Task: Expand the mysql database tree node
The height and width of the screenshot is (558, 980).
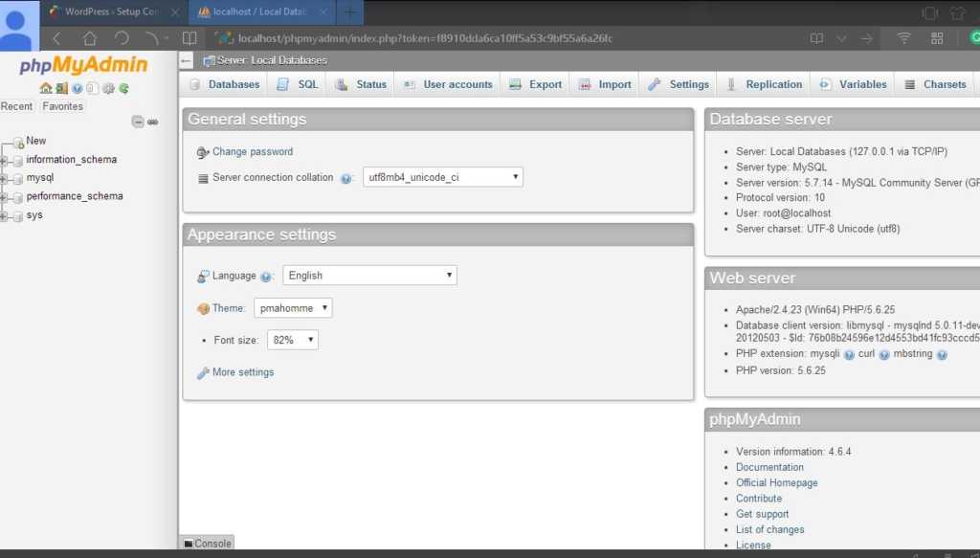Action: tap(5, 178)
